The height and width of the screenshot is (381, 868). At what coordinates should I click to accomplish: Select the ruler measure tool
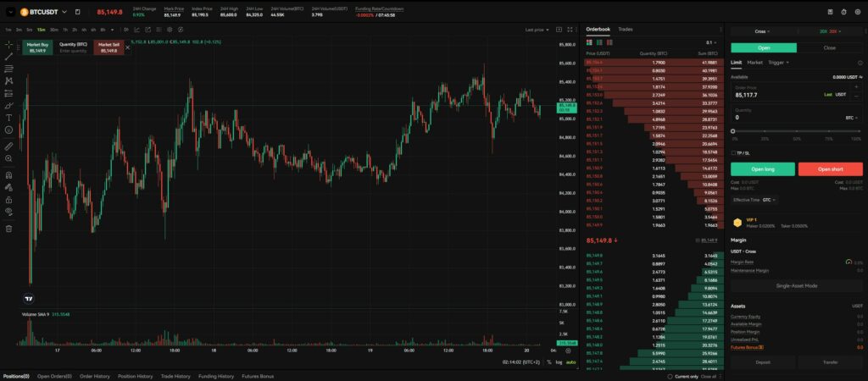[8, 146]
